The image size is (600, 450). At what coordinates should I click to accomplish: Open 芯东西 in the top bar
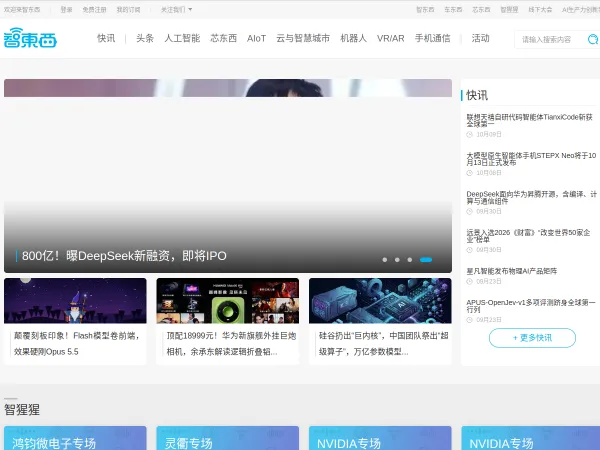click(x=481, y=10)
